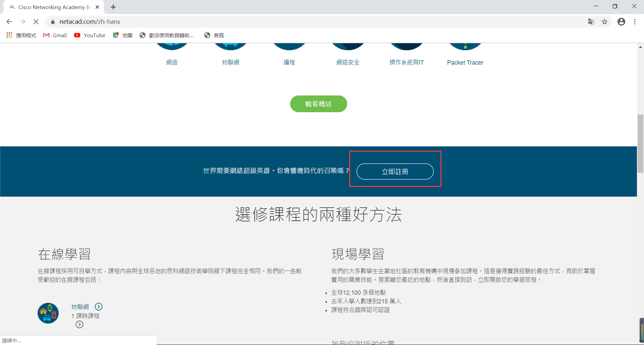The width and height of the screenshot is (644, 345).
Task: Open Gmail bookmark
Action: (x=55, y=35)
